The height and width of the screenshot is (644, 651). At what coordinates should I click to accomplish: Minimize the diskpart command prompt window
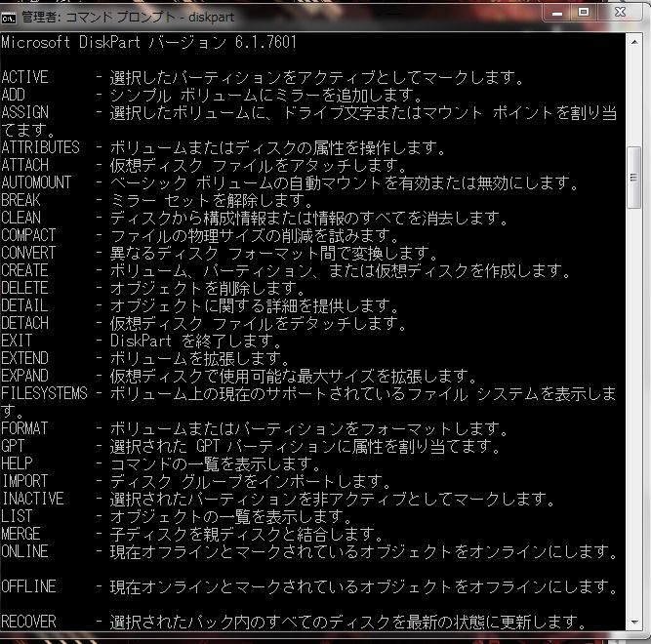(x=557, y=14)
